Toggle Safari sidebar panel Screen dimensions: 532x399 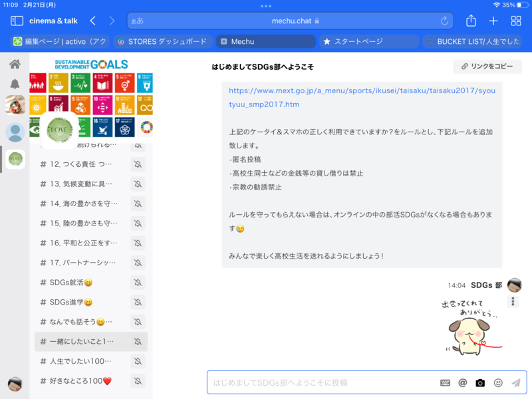point(17,21)
